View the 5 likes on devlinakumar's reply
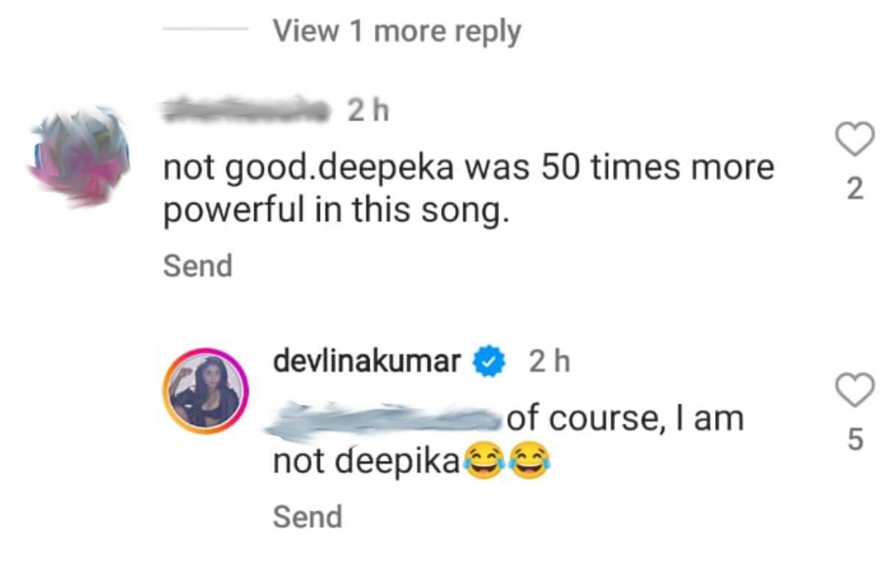 [x=854, y=440]
